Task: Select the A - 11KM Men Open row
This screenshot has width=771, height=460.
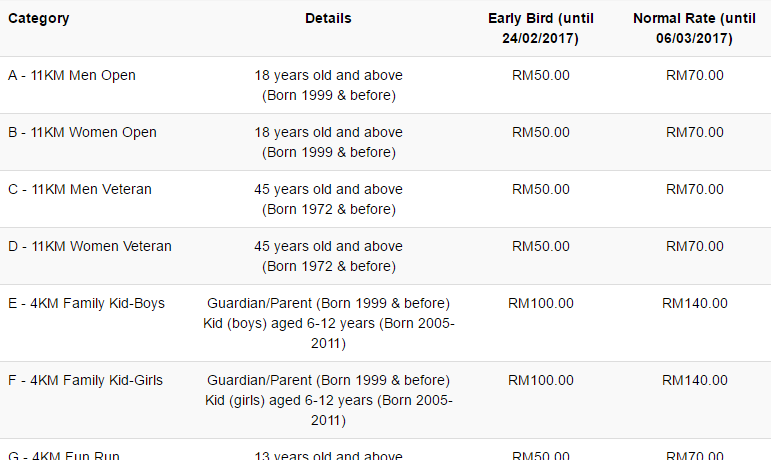Action: 72,76
